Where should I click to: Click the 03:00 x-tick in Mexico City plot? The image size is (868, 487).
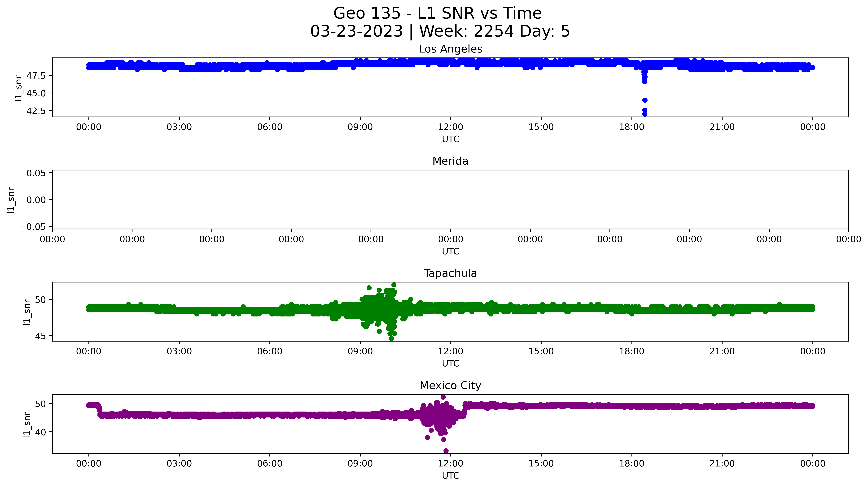179,464
